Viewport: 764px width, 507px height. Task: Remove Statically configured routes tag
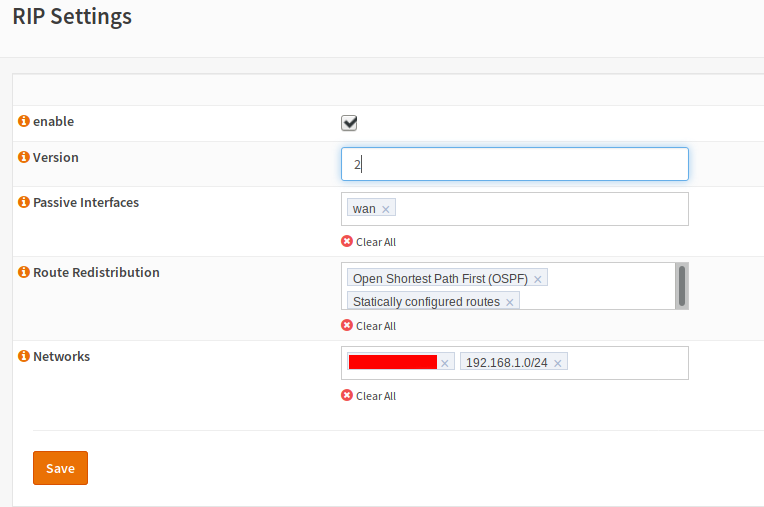click(510, 302)
